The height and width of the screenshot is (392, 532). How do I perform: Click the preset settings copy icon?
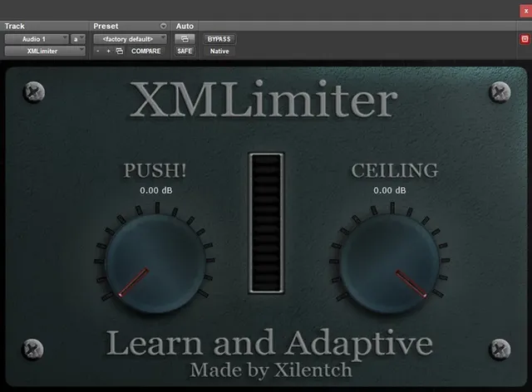point(119,51)
